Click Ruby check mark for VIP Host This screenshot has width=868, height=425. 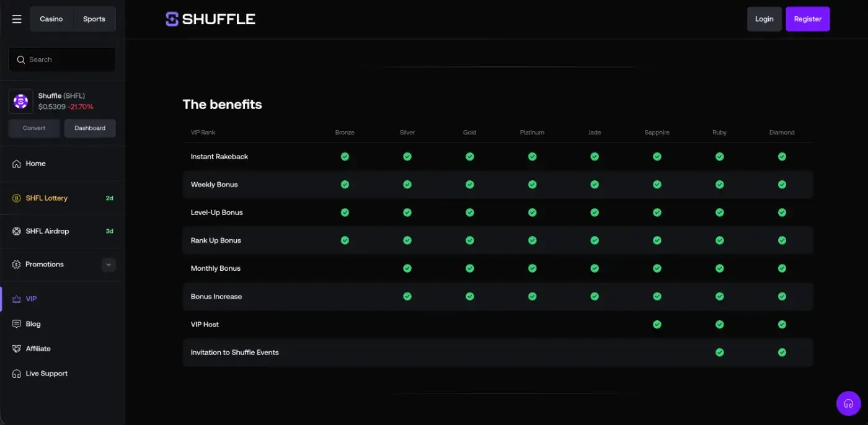(x=719, y=324)
